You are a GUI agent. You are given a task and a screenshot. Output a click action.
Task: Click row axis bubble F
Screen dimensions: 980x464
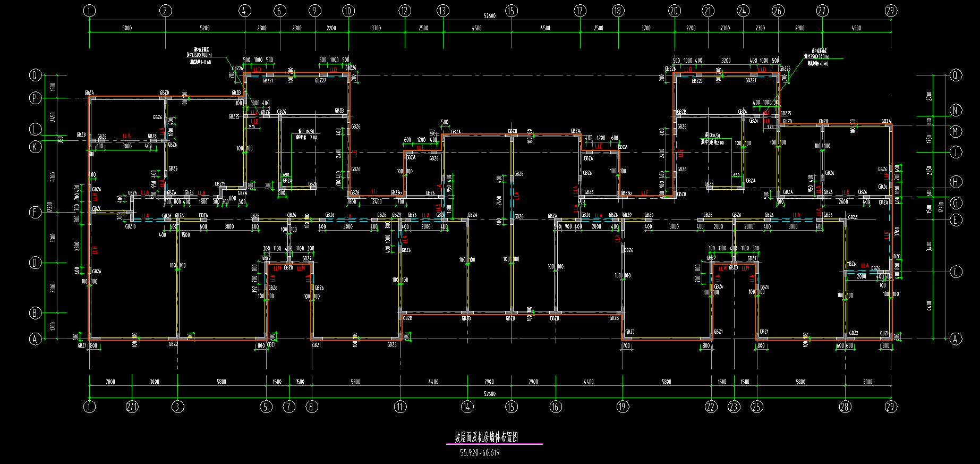pyautogui.click(x=35, y=213)
